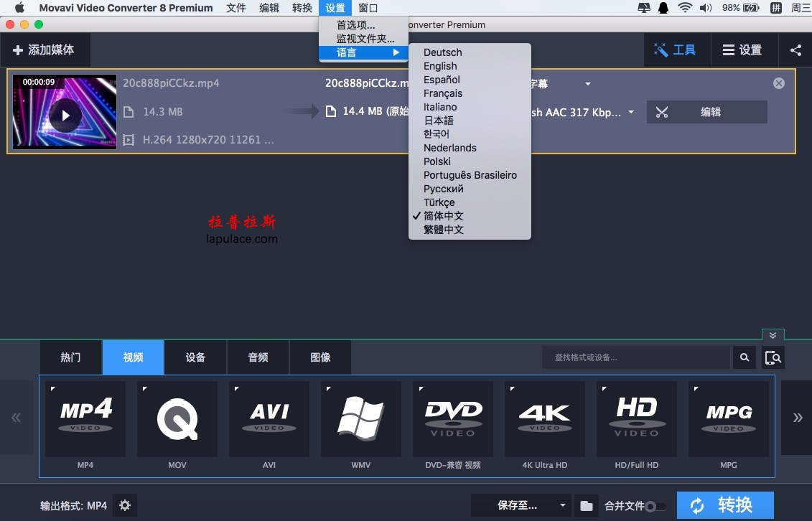Open the 保存至 dropdown arrow
Screen dimensions: 812x521
564,505
